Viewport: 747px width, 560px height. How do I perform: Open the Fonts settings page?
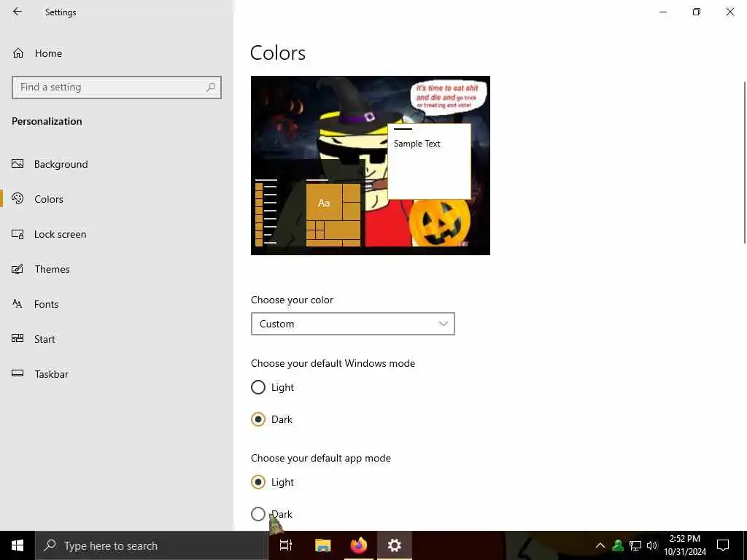[117, 304]
